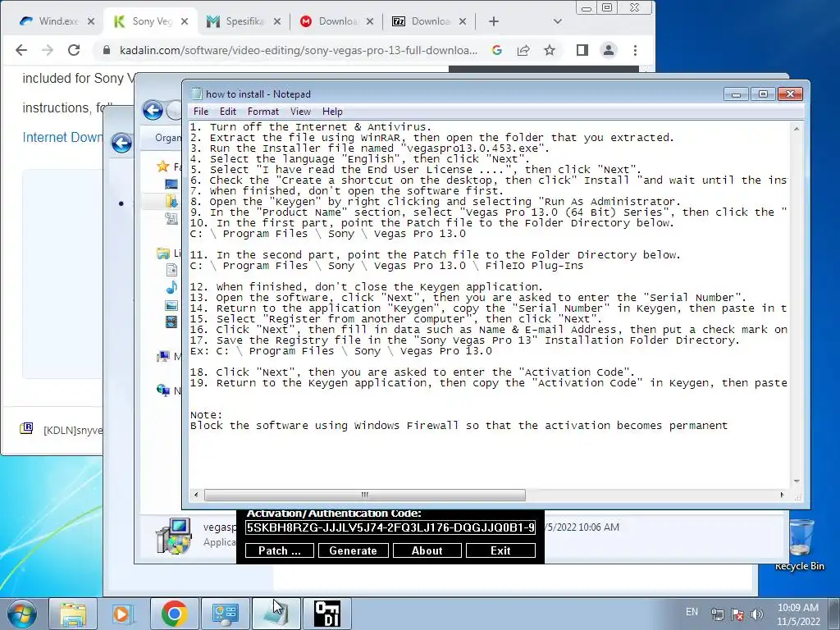Open Chrome from the taskbar
The image size is (840, 630).
tap(174, 614)
